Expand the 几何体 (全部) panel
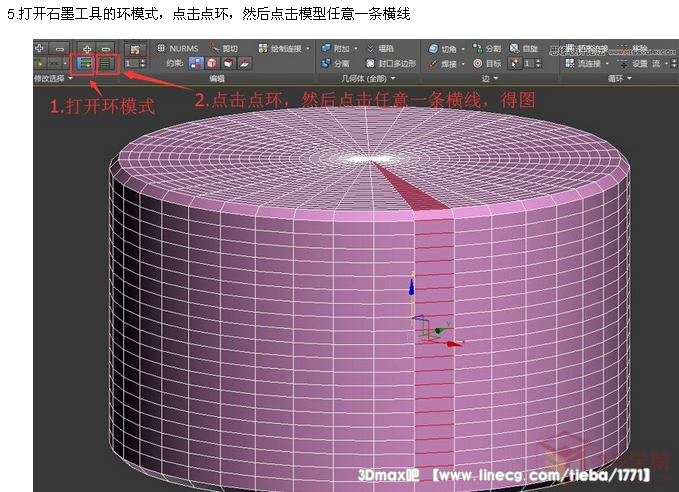 click(393, 78)
